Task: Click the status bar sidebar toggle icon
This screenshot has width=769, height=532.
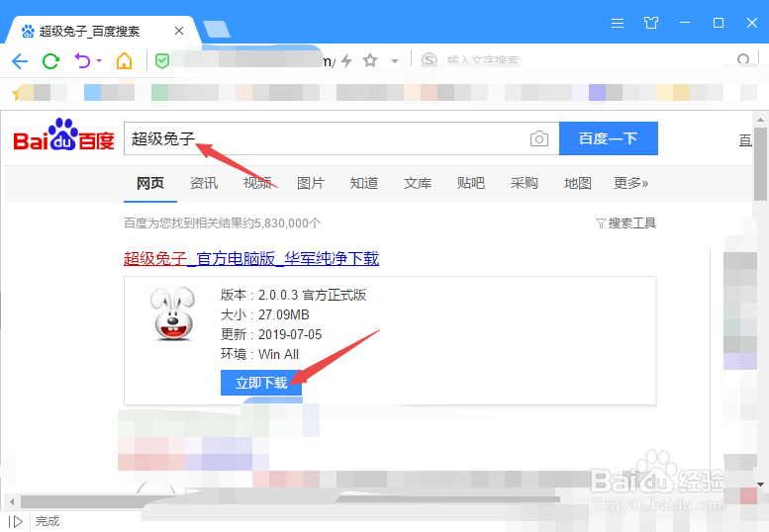Action: coord(15,522)
